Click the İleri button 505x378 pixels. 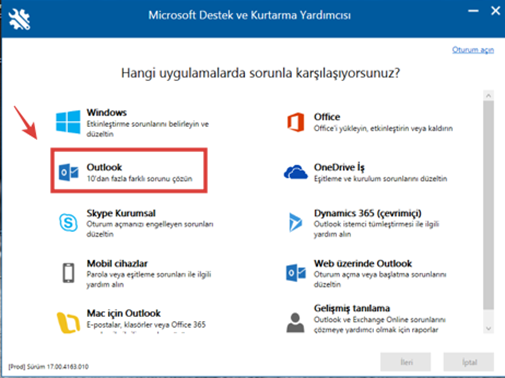406,362
